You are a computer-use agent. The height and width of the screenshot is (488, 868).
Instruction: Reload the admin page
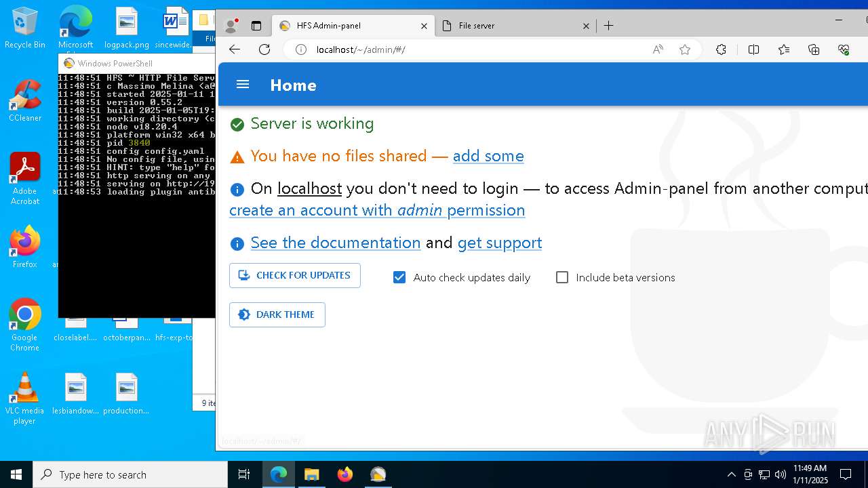[264, 49]
